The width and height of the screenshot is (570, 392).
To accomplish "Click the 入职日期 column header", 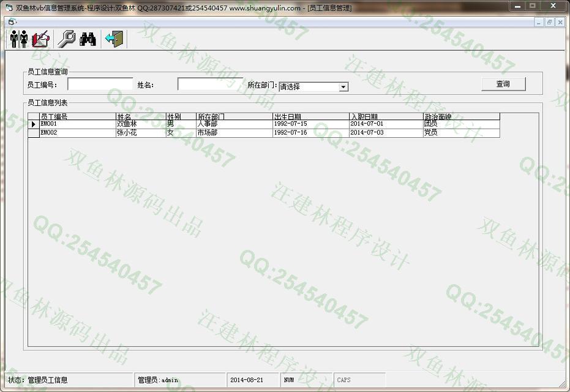I will [386, 116].
